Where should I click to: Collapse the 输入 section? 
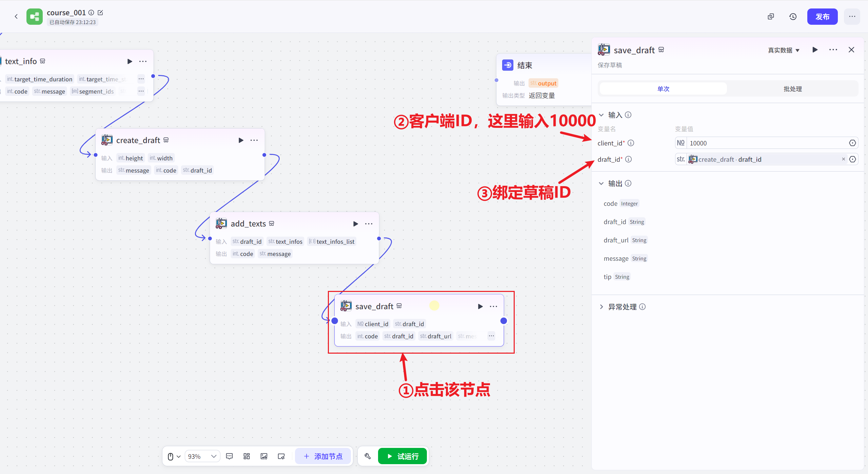[601, 115]
